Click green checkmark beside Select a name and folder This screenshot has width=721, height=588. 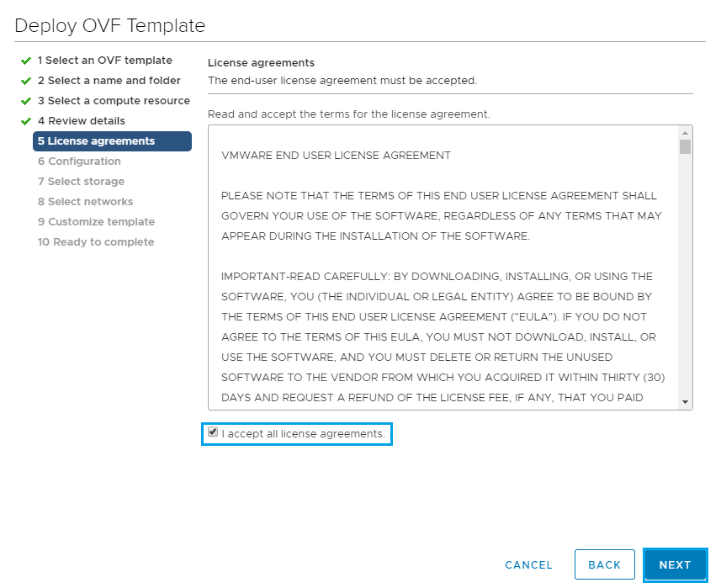pos(26,81)
